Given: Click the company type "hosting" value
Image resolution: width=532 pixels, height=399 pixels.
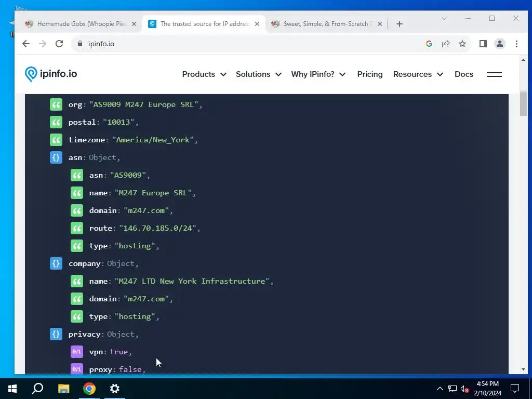Looking at the screenshot, I should point(135,316).
